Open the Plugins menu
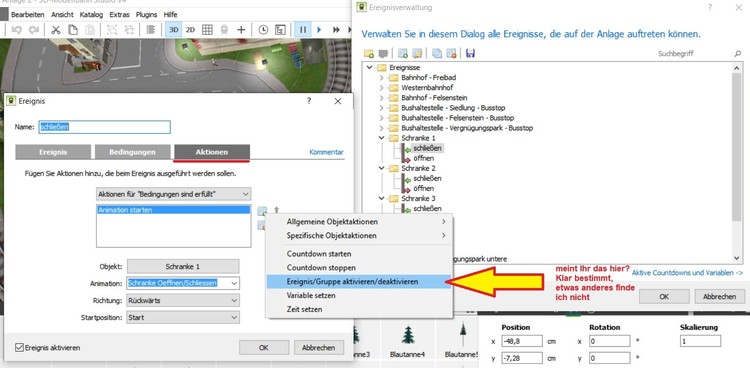Viewport: 750px width, 368px height. 146,15
